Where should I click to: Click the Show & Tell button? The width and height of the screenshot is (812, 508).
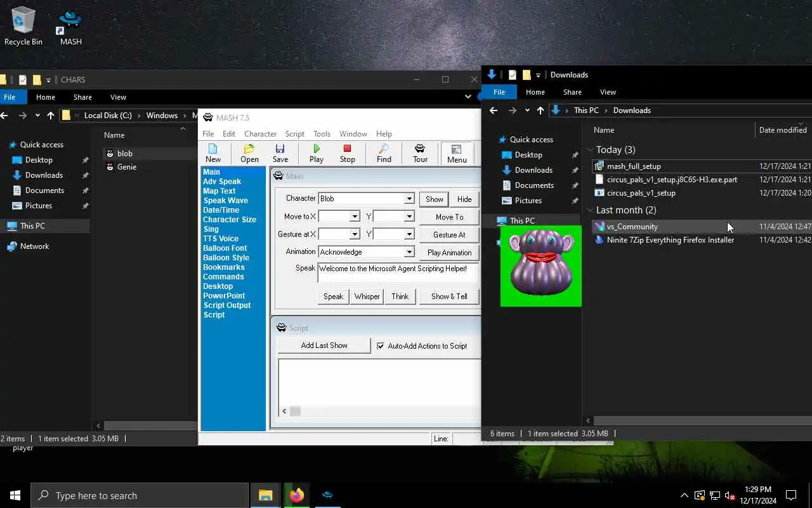[449, 297]
